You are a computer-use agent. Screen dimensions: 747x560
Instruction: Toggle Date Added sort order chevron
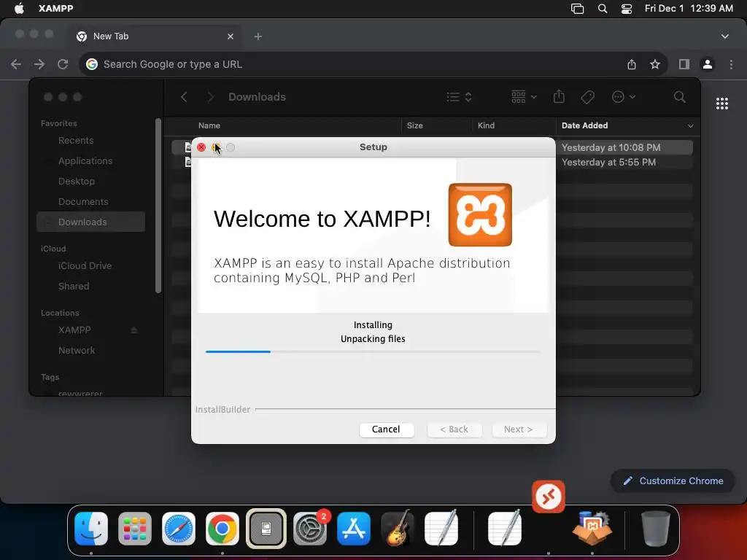pos(690,125)
